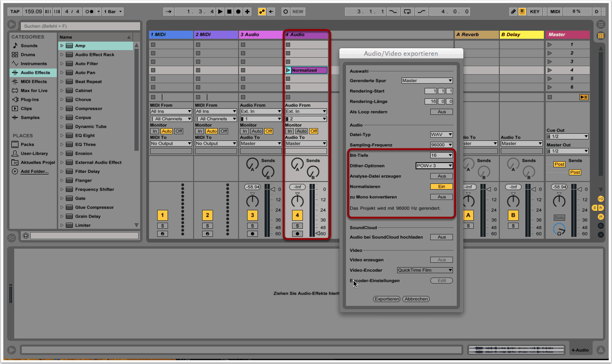
Task: Toggle 'Als Loop rendern' switch
Action: [x=441, y=112]
